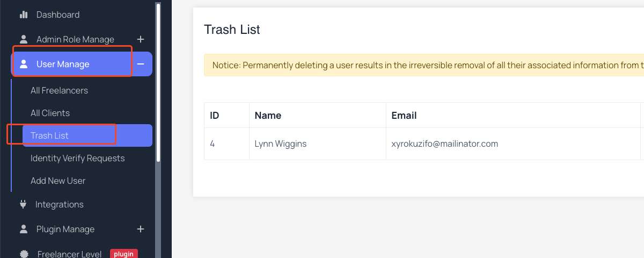Collapse User Manage with minus sign
This screenshot has width=644, height=258.
coord(141,64)
